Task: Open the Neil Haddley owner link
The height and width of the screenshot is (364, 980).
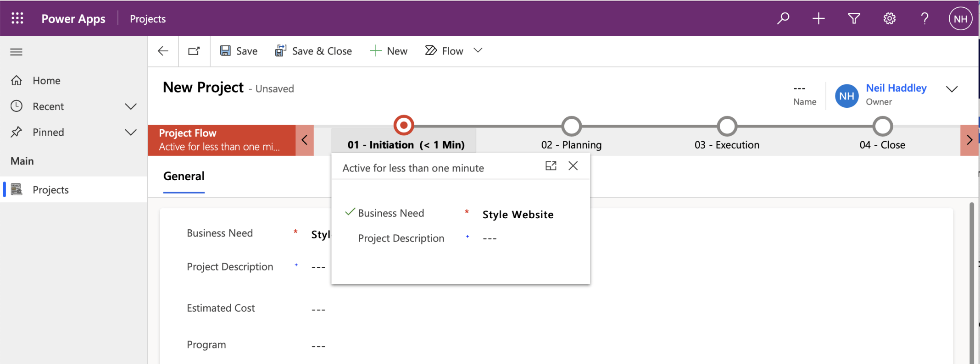Action: tap(896, 88)
